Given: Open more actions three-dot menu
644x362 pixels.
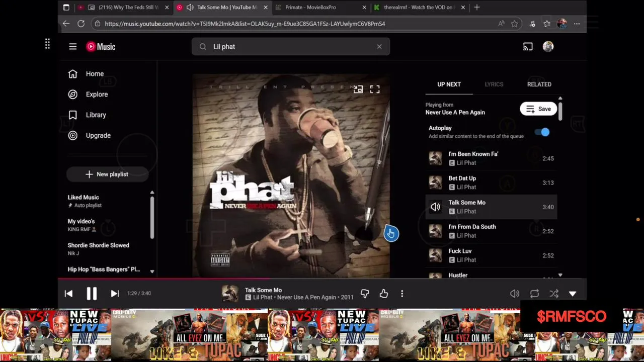Looking at the screenshot, I should [x=402, y=294].
